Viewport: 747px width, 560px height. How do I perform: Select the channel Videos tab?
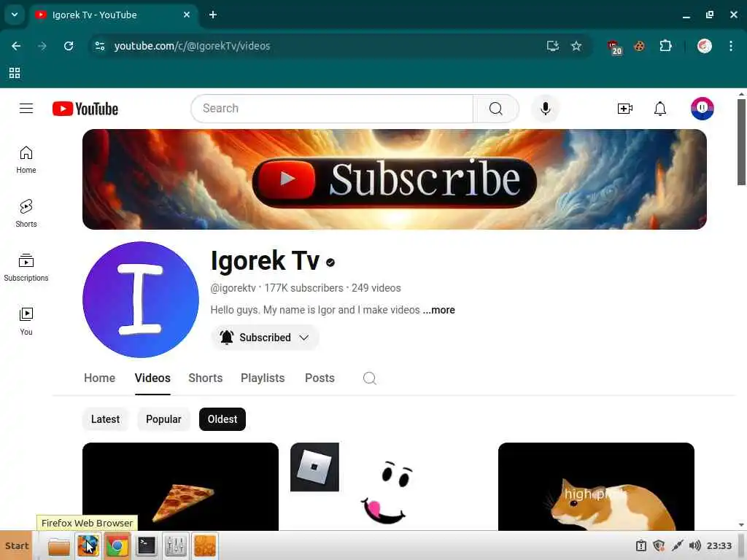coord(152,378)
